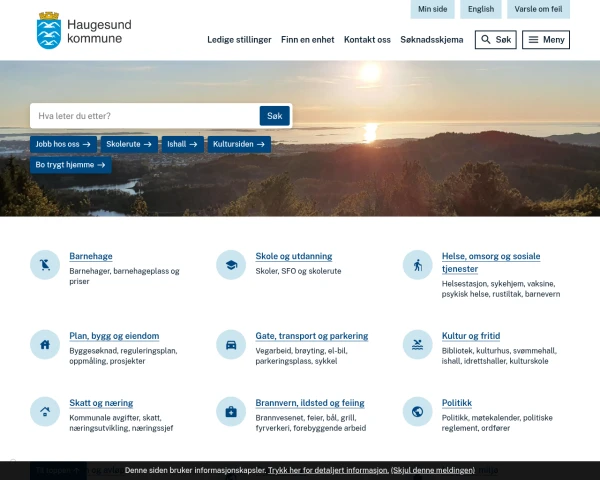
Task: Open the Søk search panel in header
Action: pos(496,40)
